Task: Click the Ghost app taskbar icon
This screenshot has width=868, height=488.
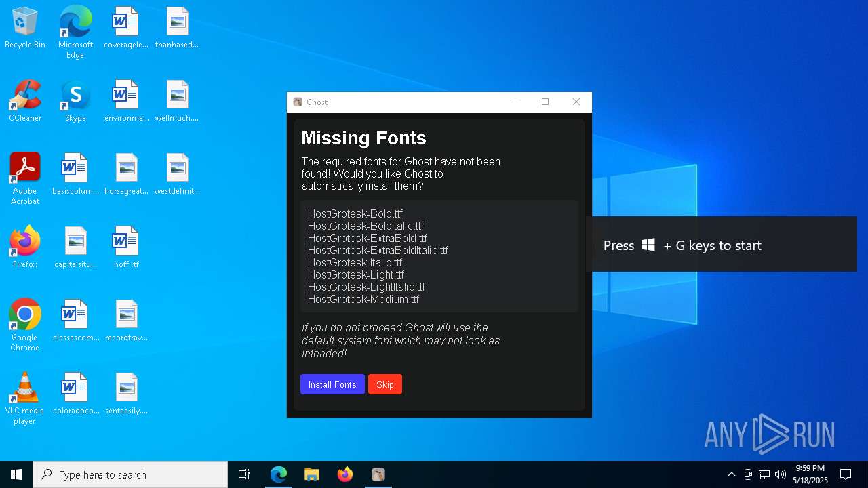Action: click(378, 474)
